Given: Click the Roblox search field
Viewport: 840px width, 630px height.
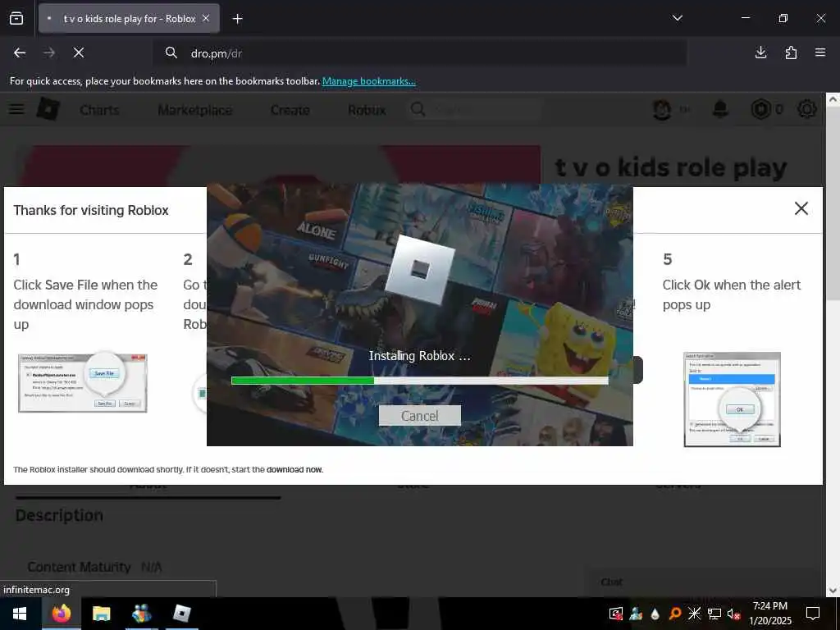Looking at the screenshot, I should click(x=473, y=110).
